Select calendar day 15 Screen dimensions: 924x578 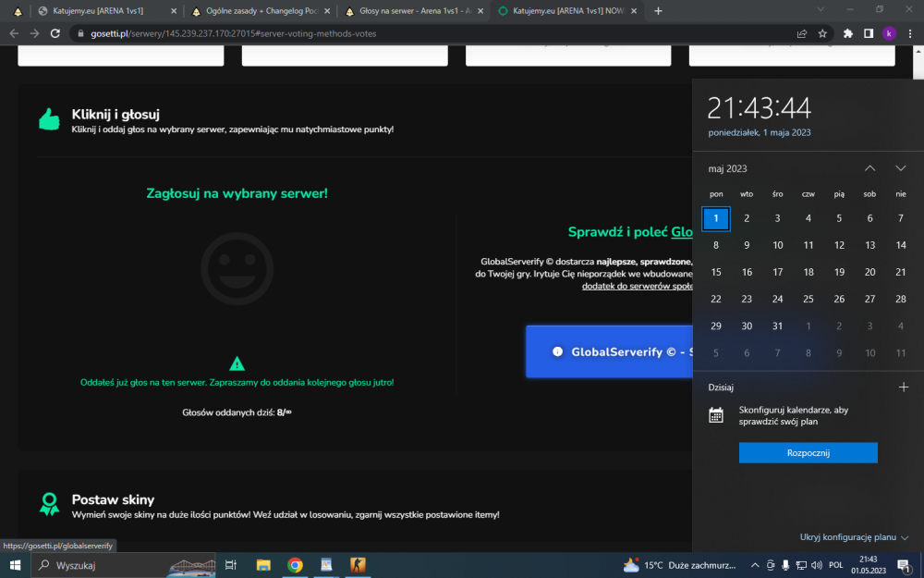(x=716, y=272)
